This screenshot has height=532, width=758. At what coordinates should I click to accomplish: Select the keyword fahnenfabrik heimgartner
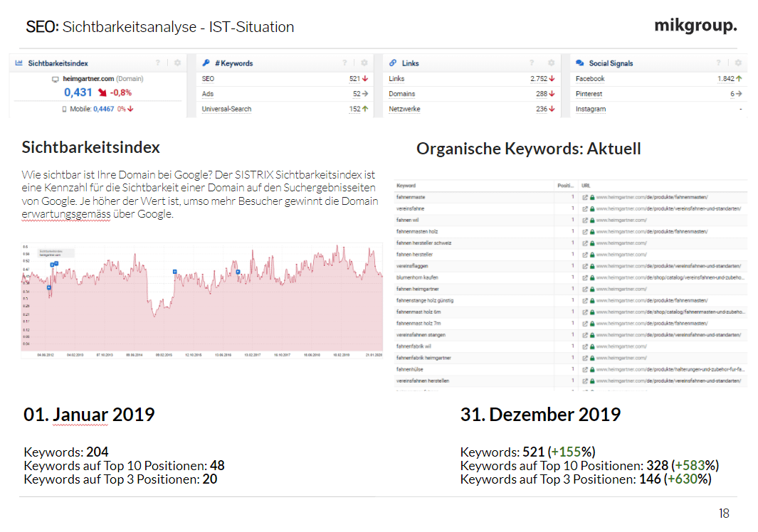coord(423,358)
